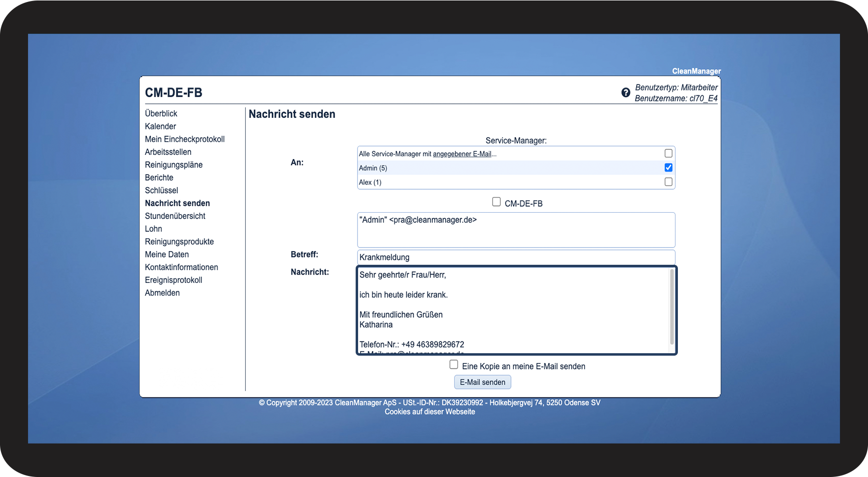Open Reinigungspläne from the sidebar
868x477 pixels.
click(173, 165)
